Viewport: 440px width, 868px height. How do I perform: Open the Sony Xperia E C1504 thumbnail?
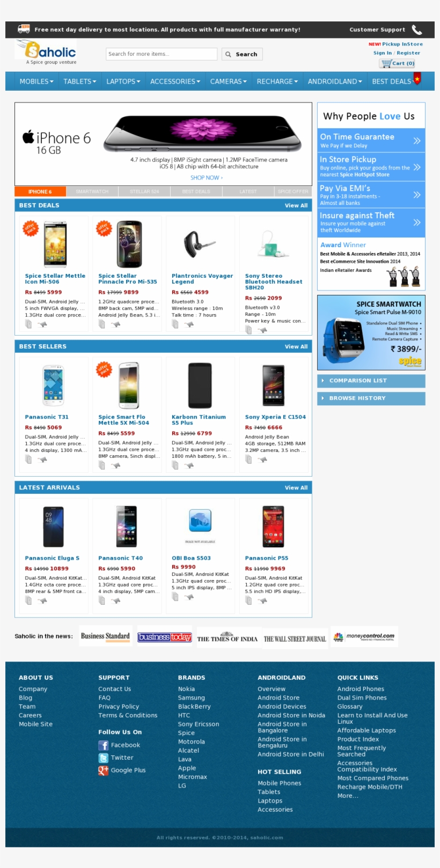click(x=274, y=385)
